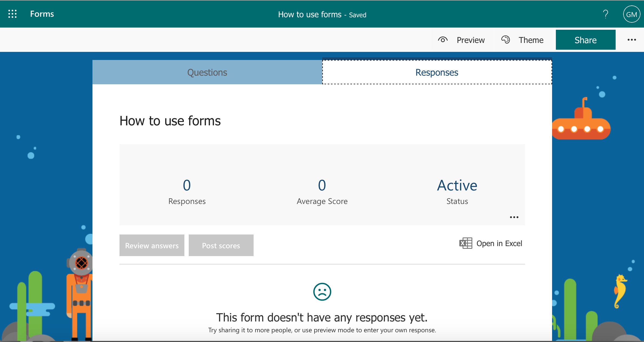Select the Responses tab
Screen dimensions: 644x342
(437, 72)
